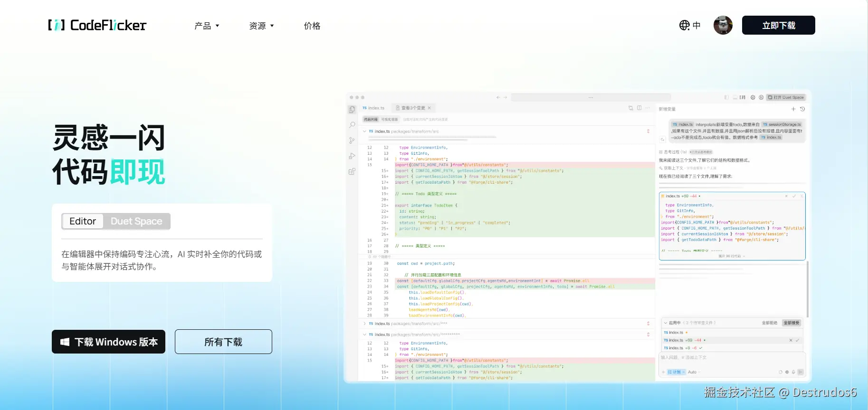868x410 pixels.
Task: Open the Run and Debug icon in sidebar
Action: click(x=352, y=156)
